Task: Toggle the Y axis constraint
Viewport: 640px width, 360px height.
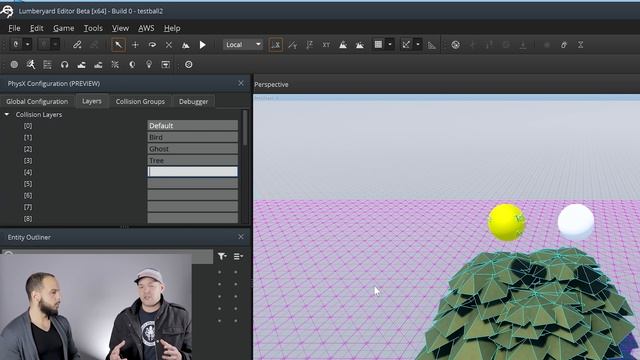Action: point(292,45)
